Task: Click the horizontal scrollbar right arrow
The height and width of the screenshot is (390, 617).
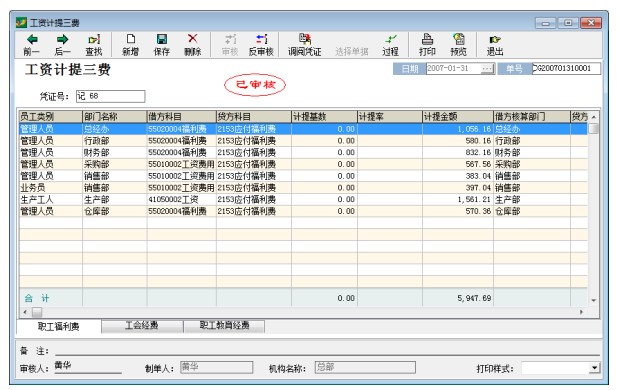Action: (582, 312)
